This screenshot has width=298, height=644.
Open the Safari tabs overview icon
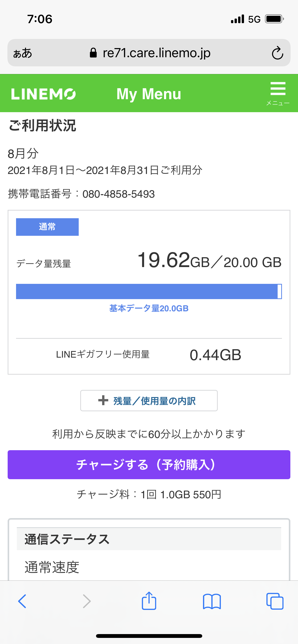tap(275, 601)
